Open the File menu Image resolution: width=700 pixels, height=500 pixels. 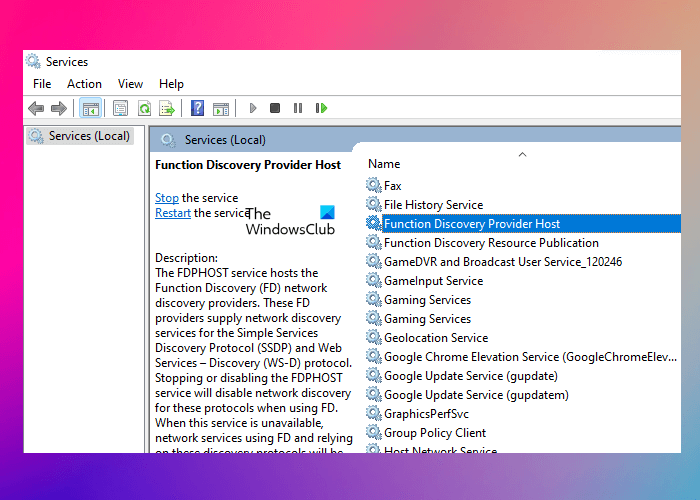tap(42, 84)
